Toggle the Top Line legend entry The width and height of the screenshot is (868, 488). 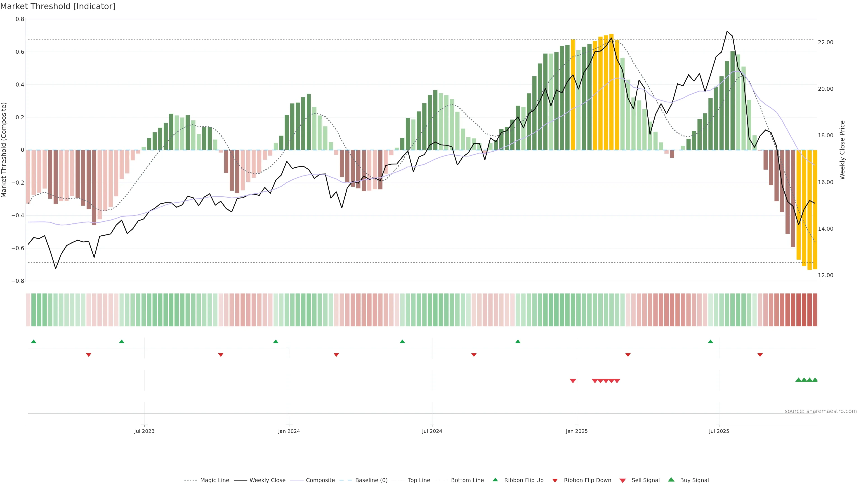tap(419, 480)
